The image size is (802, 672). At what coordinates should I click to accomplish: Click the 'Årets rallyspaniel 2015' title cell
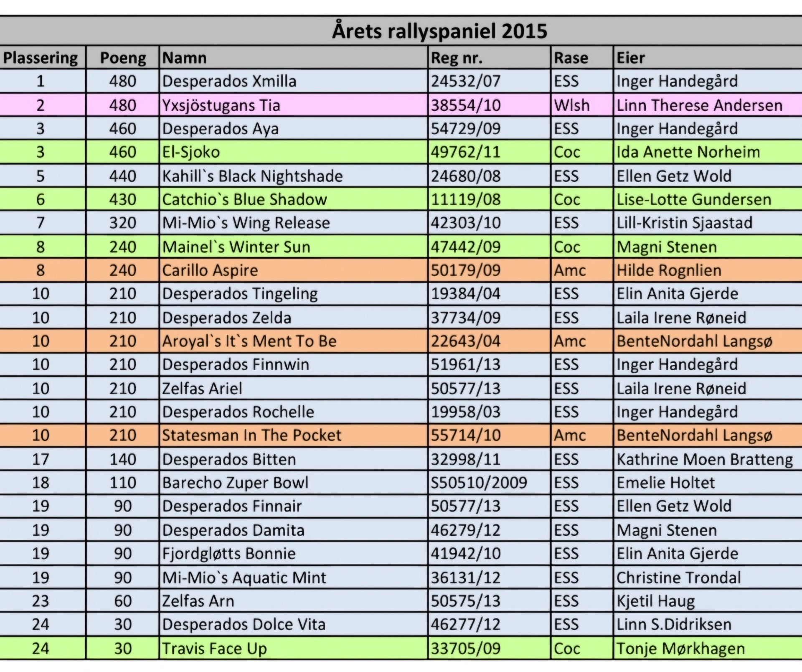pyautogui.click(x=439, y=31)
